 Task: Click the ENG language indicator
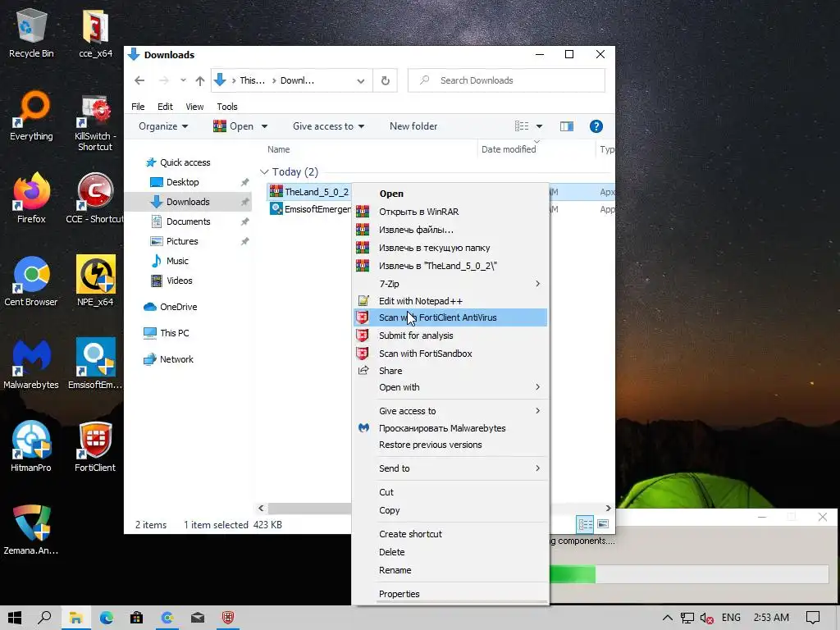(x=731, y=618)
